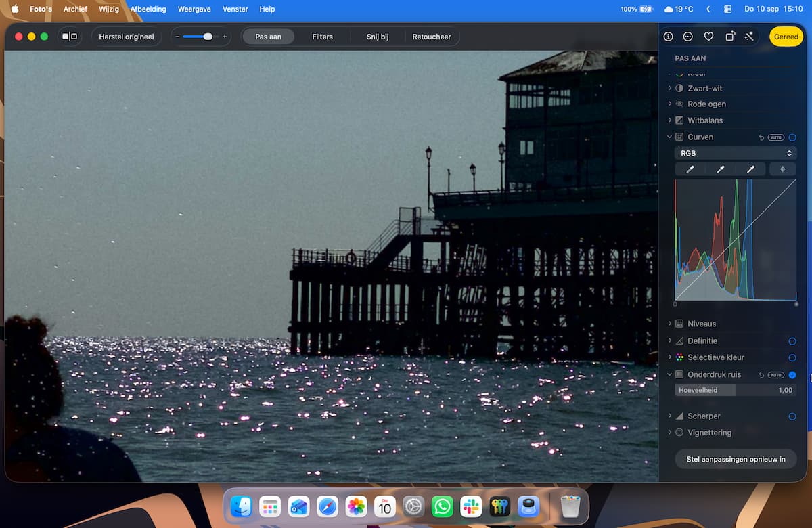
Task: Expand the Niveaus section
Action: click(670, 324)
